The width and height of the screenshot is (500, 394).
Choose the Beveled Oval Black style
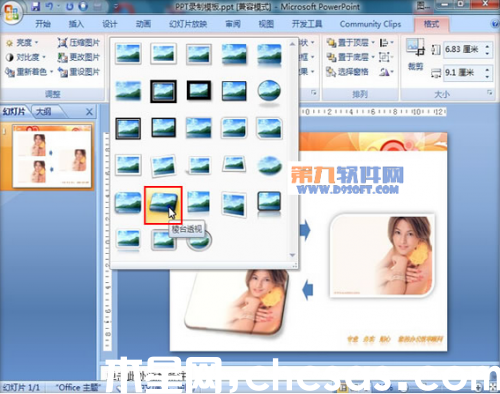point(269,92)
